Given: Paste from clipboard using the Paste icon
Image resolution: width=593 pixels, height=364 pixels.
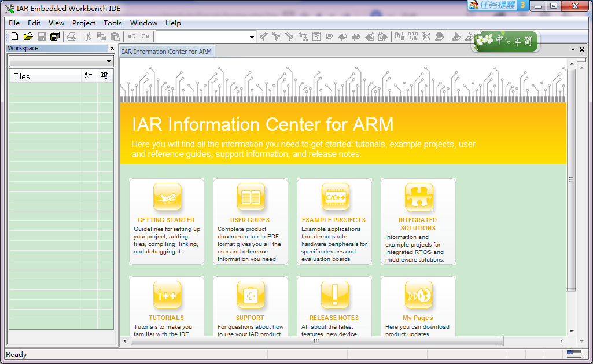Looking at the screenshot, I should pos(115,36).
